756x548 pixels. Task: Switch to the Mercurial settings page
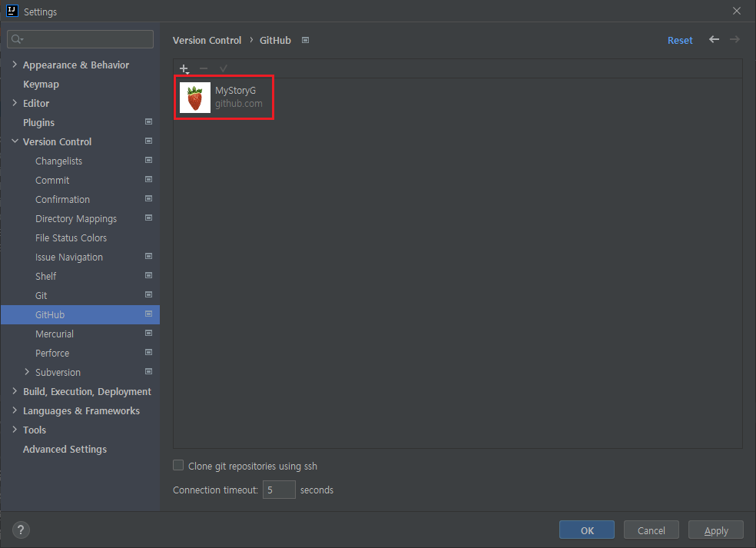click(55, 334)
